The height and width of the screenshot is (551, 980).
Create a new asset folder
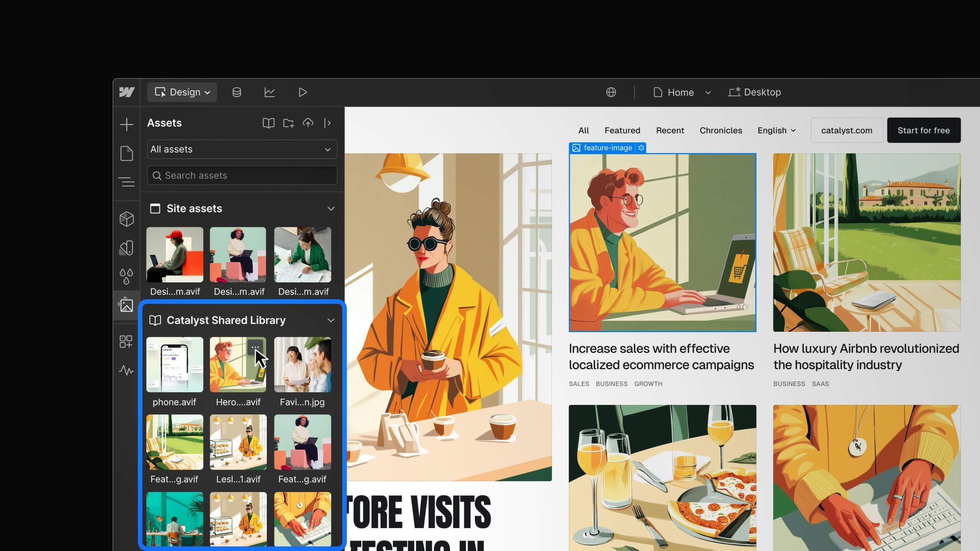coord(288,123)
